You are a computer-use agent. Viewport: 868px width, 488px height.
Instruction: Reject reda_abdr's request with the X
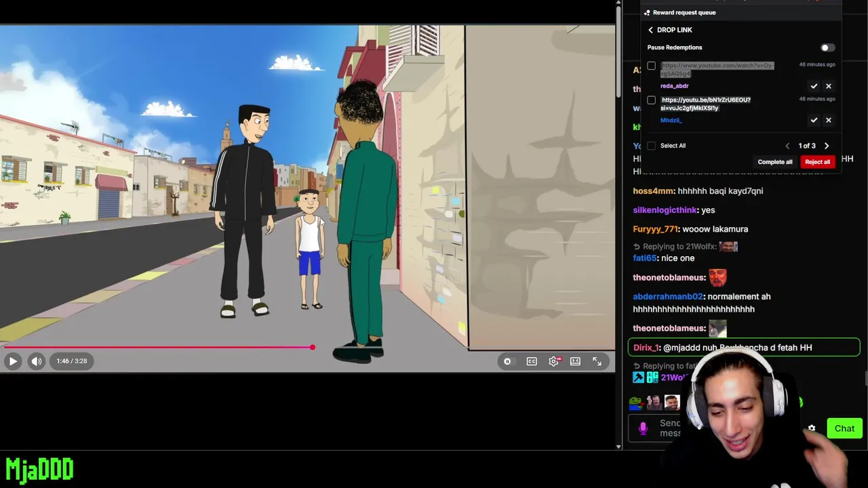coord(828,86)
